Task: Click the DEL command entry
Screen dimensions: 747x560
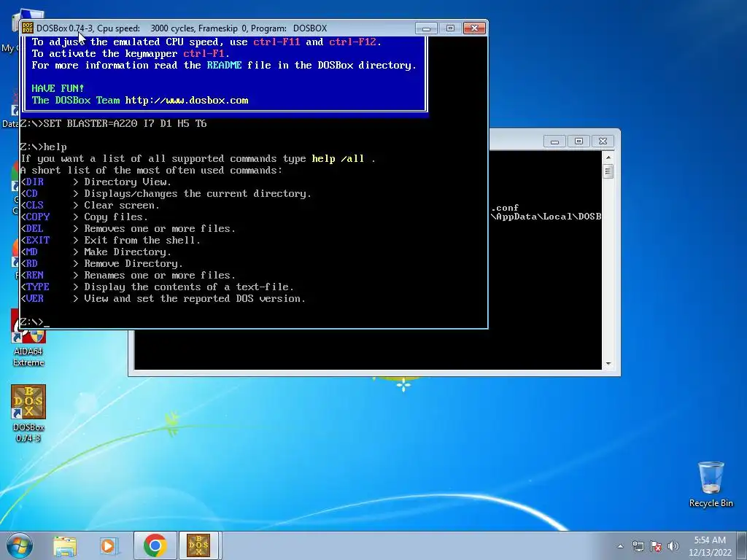Action: point(128,228)
